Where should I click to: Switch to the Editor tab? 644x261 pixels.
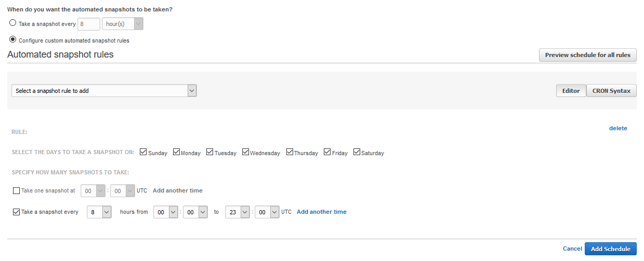pos(571,91)
